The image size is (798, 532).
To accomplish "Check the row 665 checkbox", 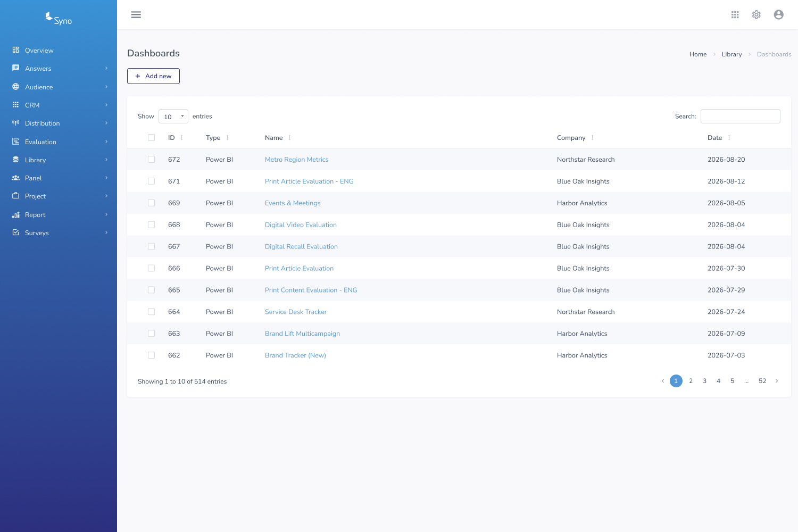I will coord(151,290).
